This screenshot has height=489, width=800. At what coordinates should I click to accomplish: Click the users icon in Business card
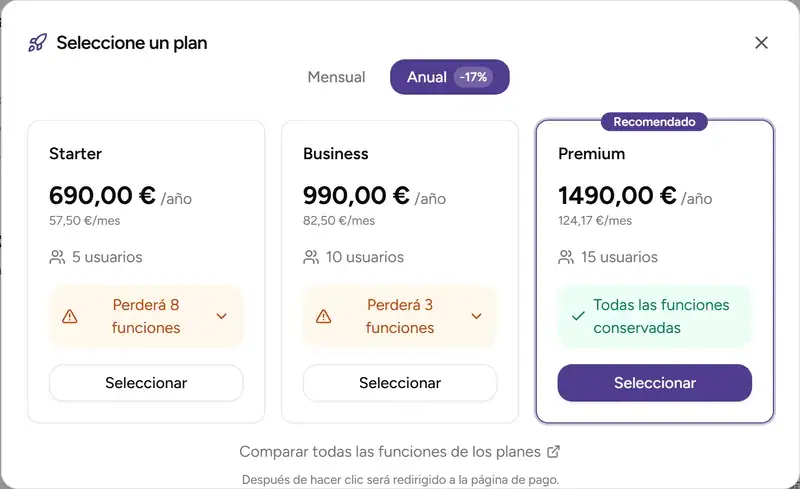(311, 257)
